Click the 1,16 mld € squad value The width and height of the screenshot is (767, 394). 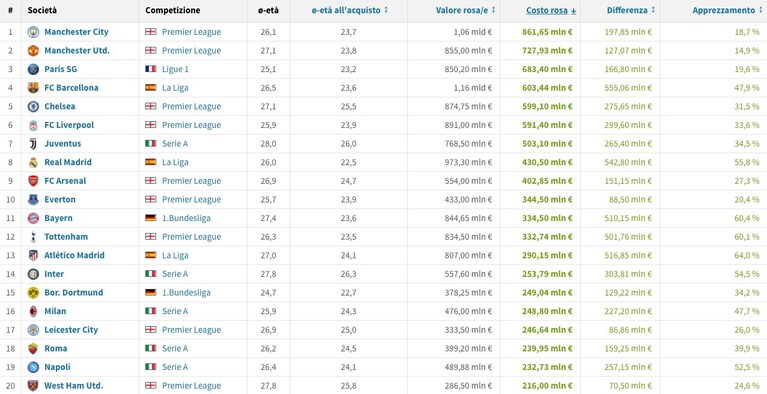click(474, 88)
